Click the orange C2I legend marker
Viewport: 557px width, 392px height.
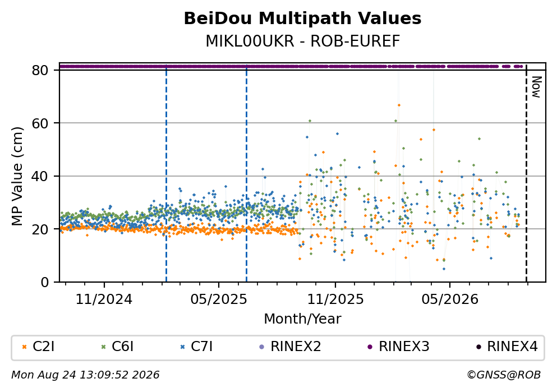[x=24, y=347]
